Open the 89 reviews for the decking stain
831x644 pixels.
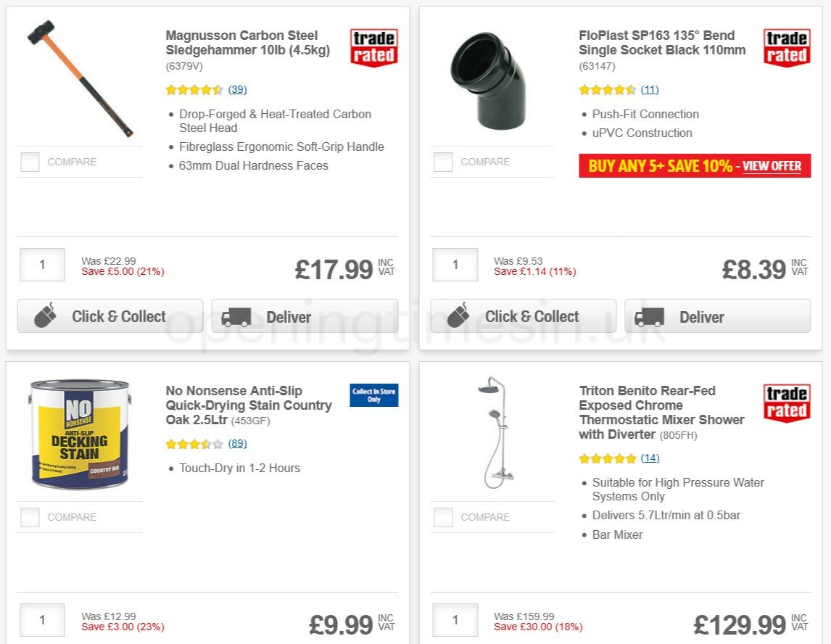pos(237,443)
